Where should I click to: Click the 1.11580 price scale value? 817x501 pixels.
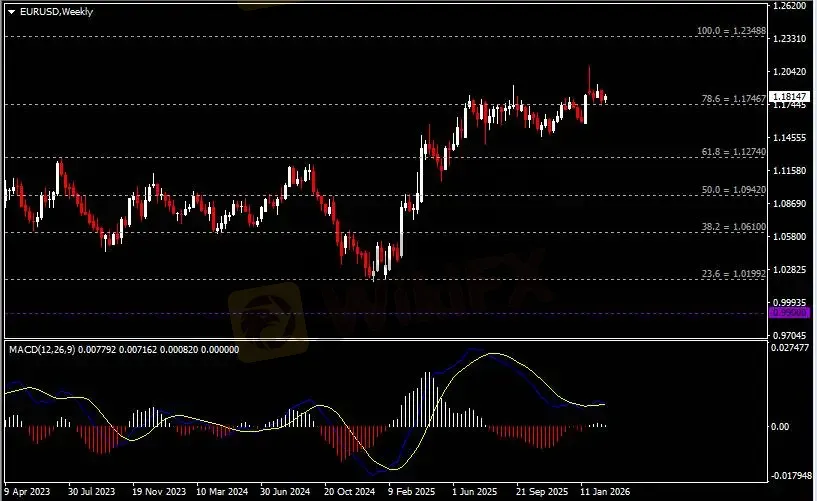(x=790, y=170)
